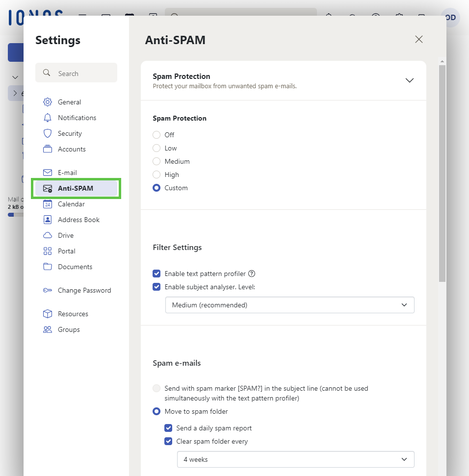Click the cloud icon for Drive
The image size is (469, 476).
point(48,235)
